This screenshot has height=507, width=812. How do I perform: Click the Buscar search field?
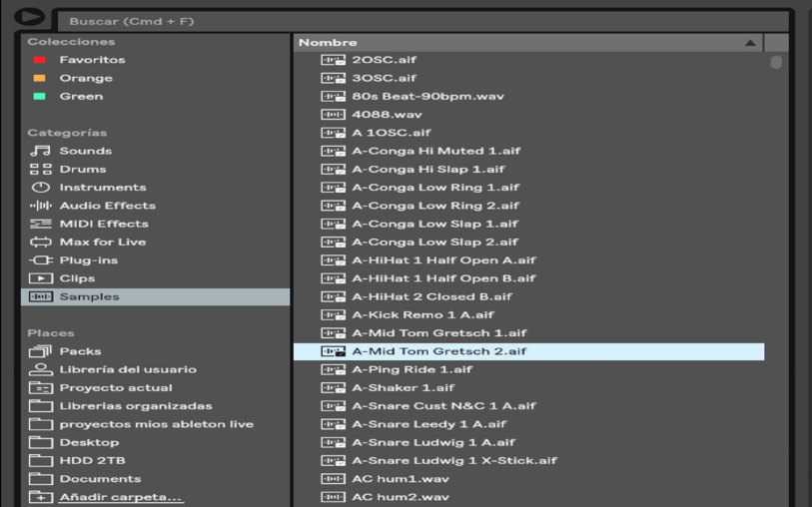tap(419, 21)
